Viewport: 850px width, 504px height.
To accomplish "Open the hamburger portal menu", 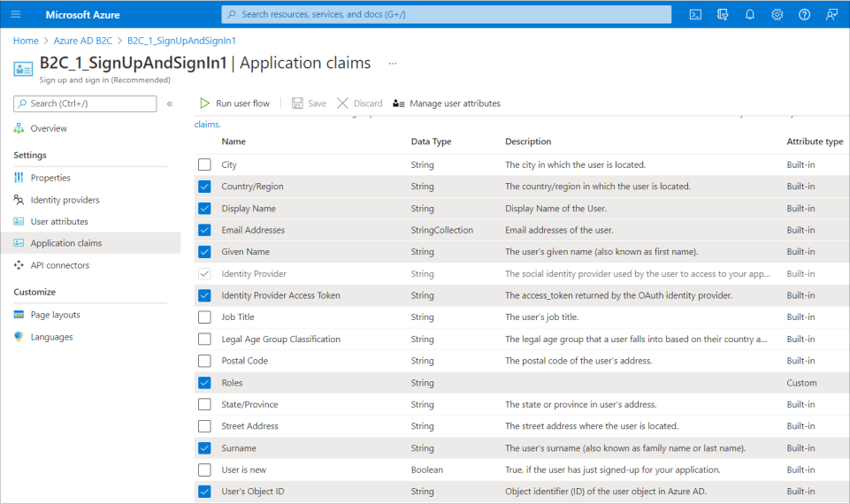I will (x=15, y=14).
